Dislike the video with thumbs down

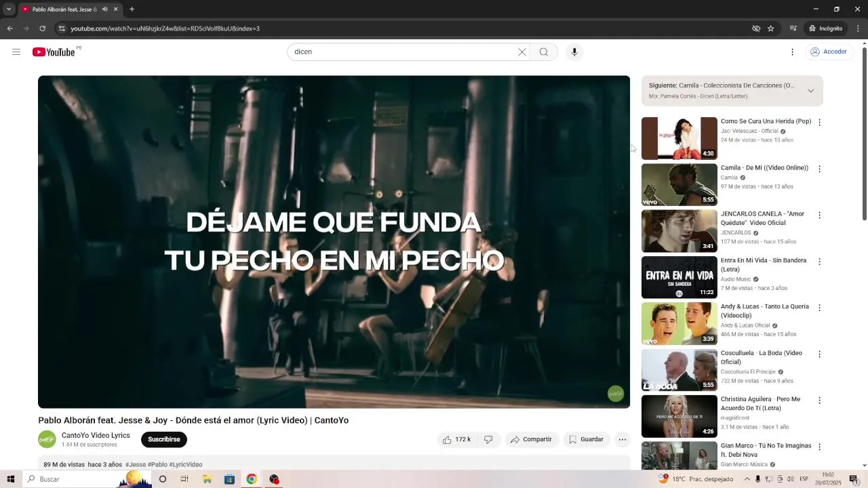pos(488,439)
